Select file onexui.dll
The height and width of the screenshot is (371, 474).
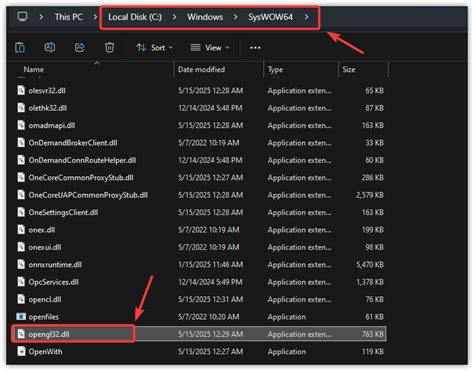[x=45, y=247]
